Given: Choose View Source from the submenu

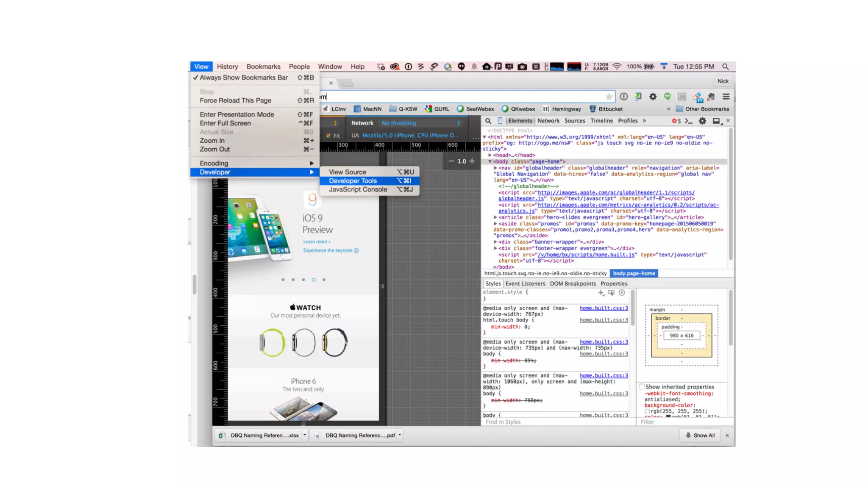Looking at the screenshot, I should pyautogui.click(x=370, y=172).
